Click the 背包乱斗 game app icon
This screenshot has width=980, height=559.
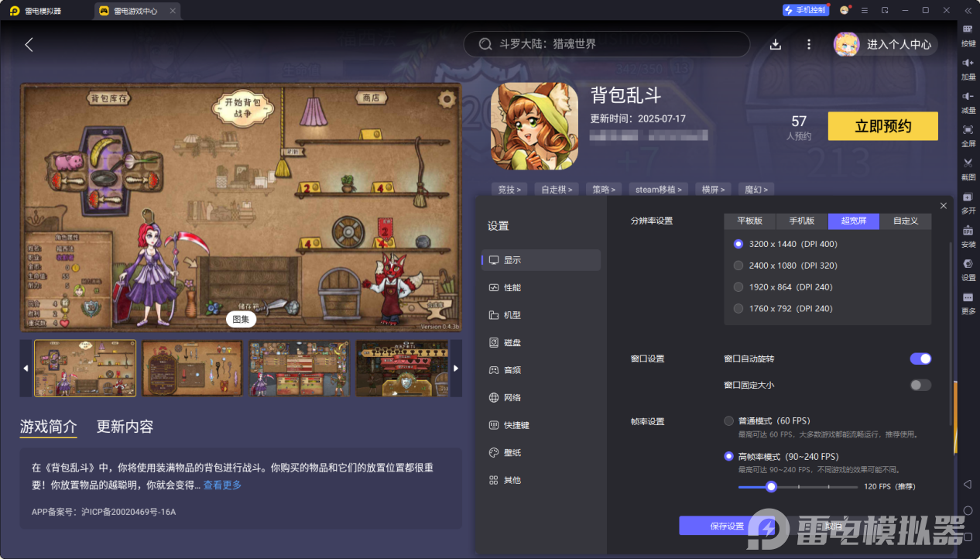point(534,125)
